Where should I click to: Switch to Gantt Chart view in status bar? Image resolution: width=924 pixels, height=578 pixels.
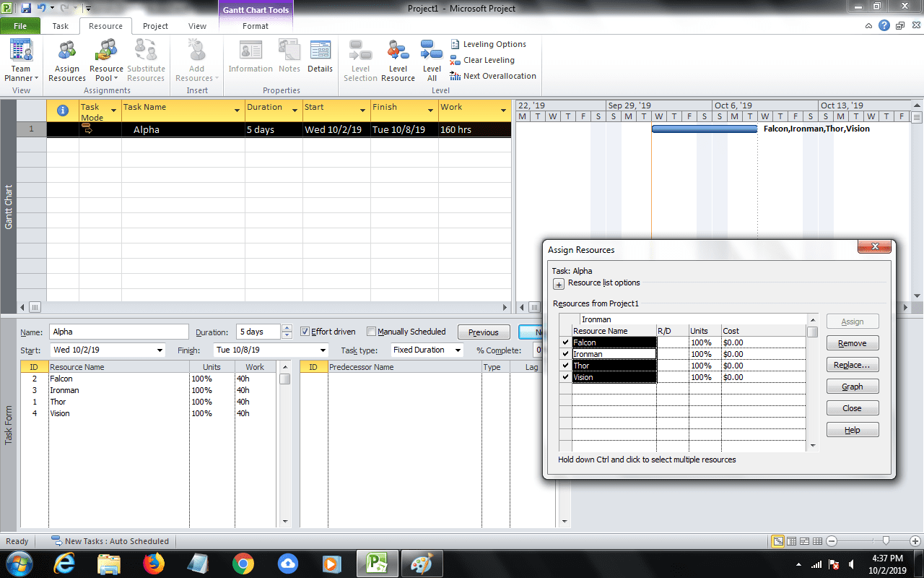[778, 541]
